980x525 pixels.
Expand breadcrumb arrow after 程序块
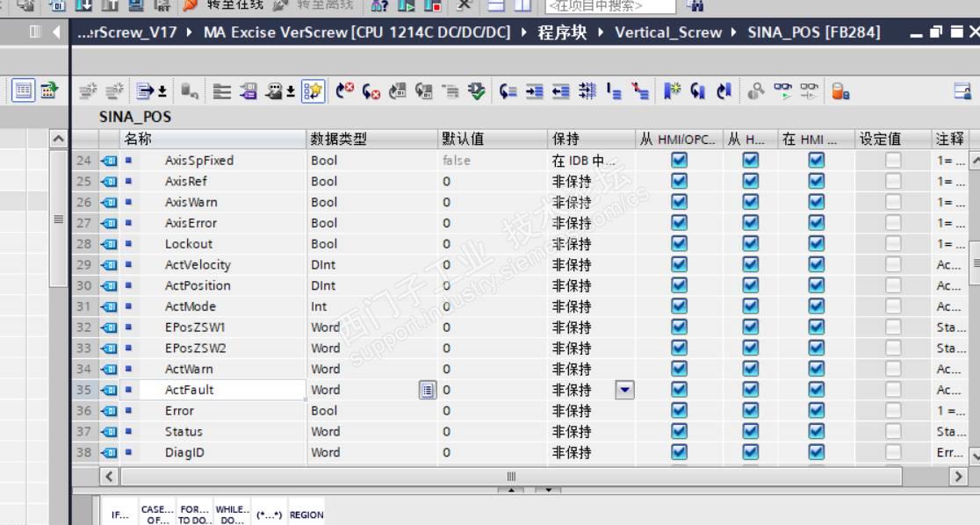pos(601,32)
